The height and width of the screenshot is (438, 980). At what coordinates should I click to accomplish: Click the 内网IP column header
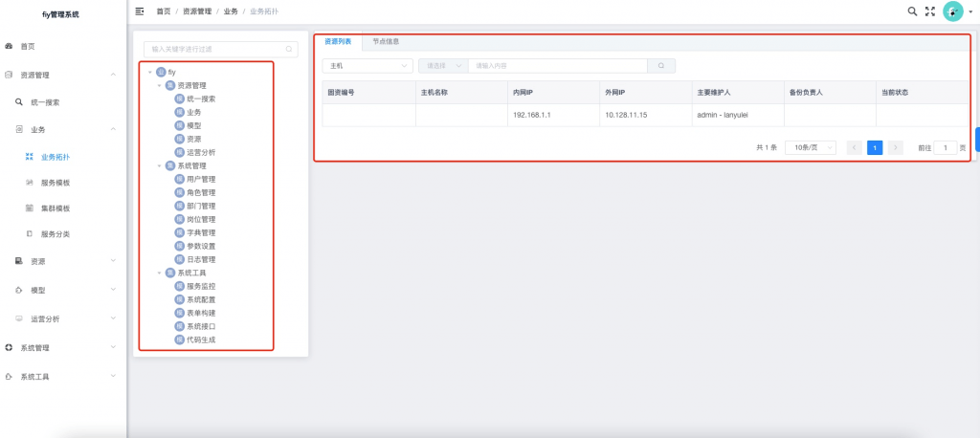tap(553, 92)
